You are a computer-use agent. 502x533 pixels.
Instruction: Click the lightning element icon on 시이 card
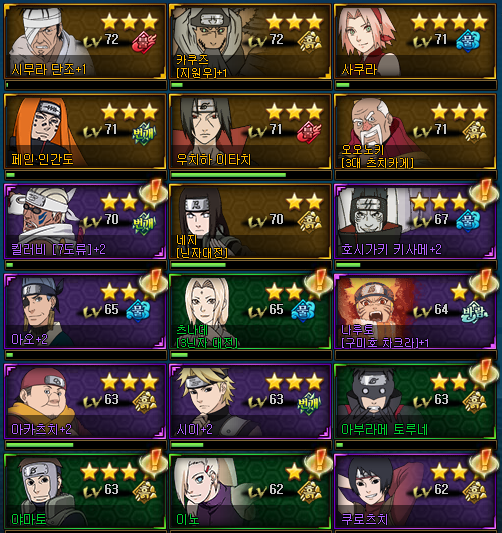309,403
